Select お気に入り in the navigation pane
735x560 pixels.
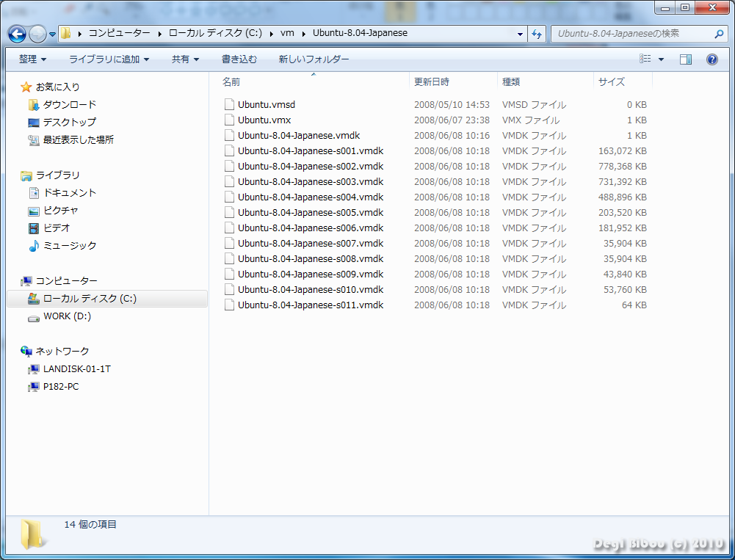[58, 87]
